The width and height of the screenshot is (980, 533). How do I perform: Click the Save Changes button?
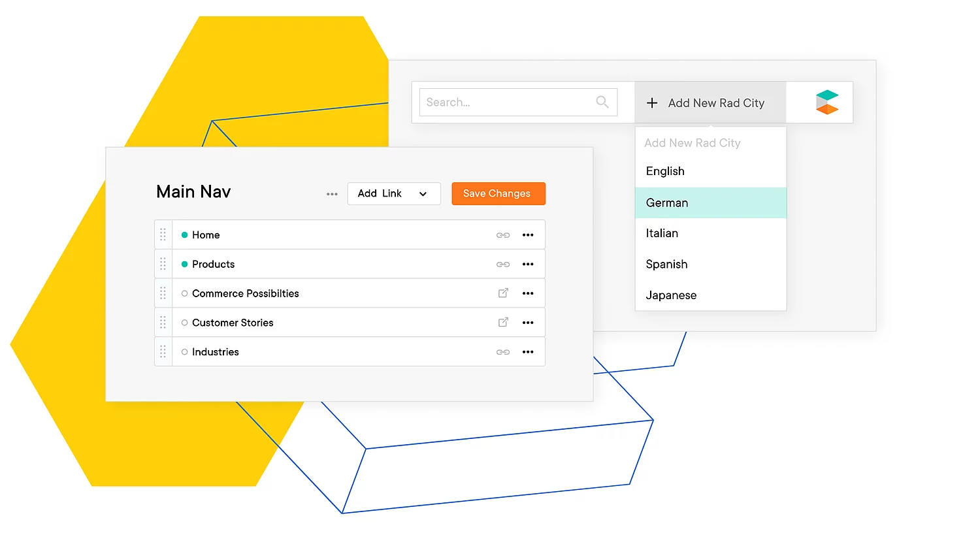tap(498, 193)
